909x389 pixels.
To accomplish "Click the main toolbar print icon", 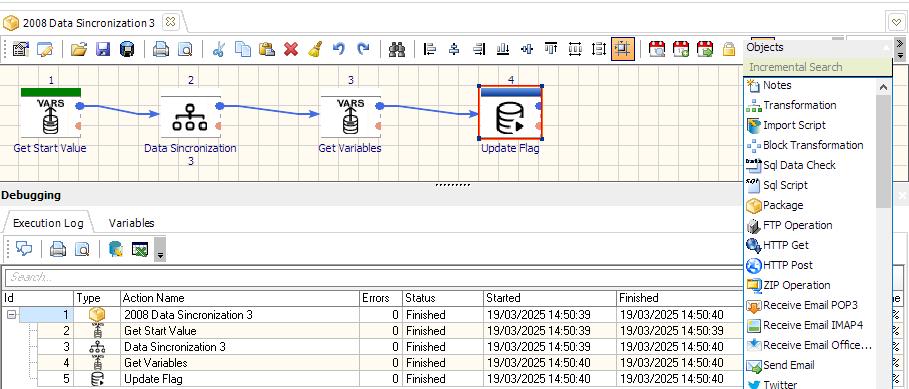I will pos(161,49).
